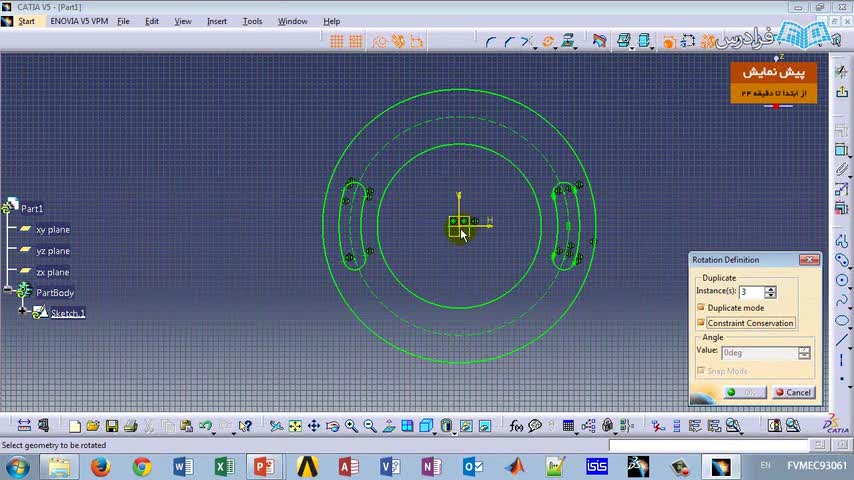Click the Formula f(x) icon

[516, 426]
